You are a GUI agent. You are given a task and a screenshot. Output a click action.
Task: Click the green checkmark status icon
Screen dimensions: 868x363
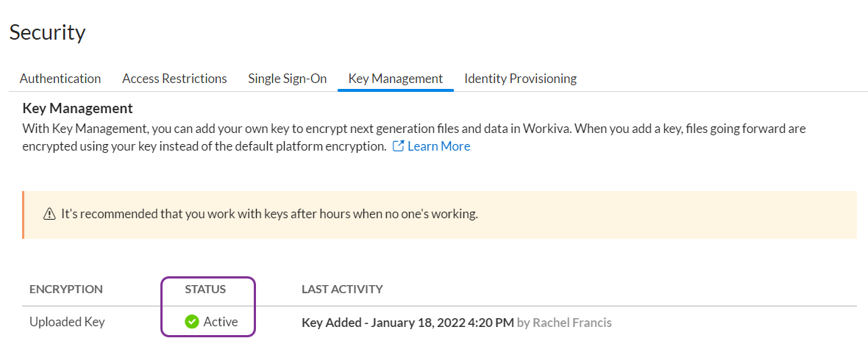(192, 322)
